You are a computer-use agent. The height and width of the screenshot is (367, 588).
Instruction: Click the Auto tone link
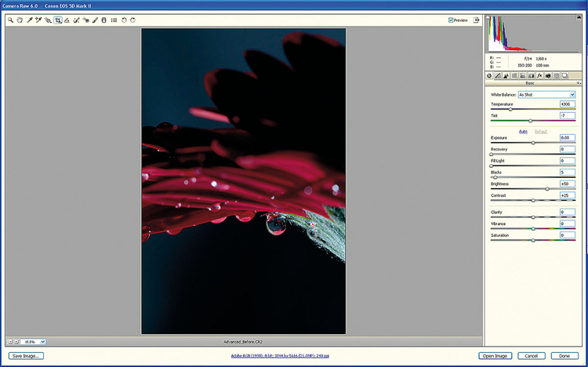[523, 131]
